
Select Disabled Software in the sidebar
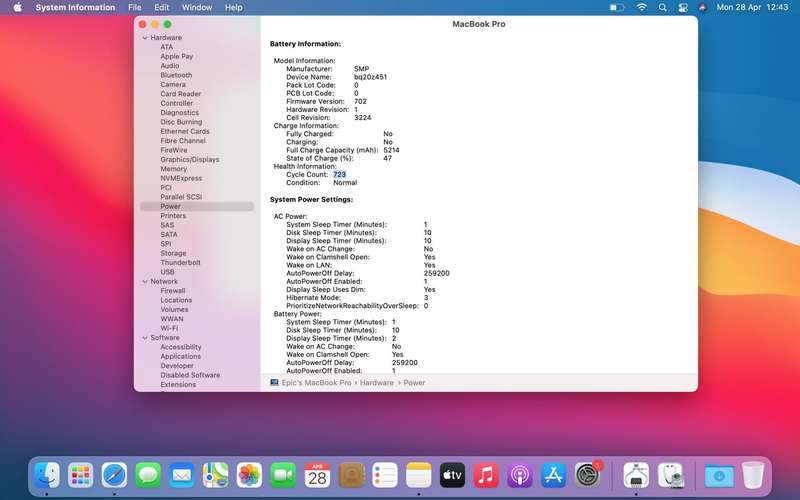pyautogui.click(x=190, y=375)
